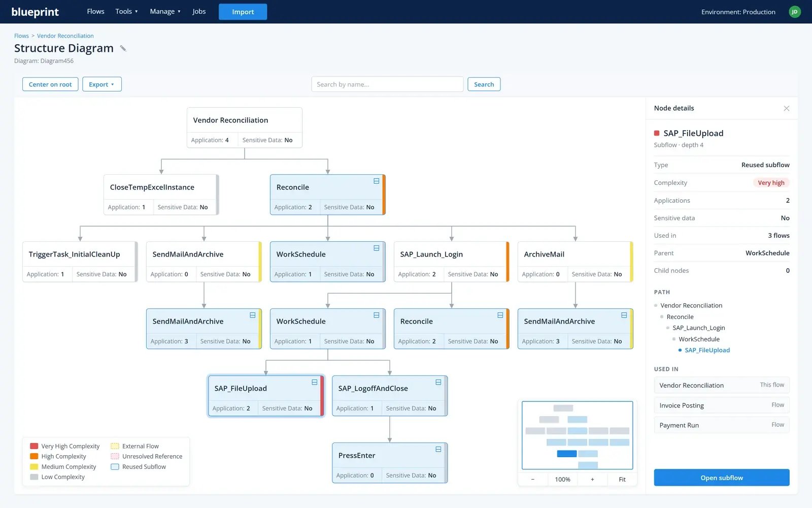Collapse the Reconcile node under Vendor Reconciliation
812x508 pixels.
point(377,181)
